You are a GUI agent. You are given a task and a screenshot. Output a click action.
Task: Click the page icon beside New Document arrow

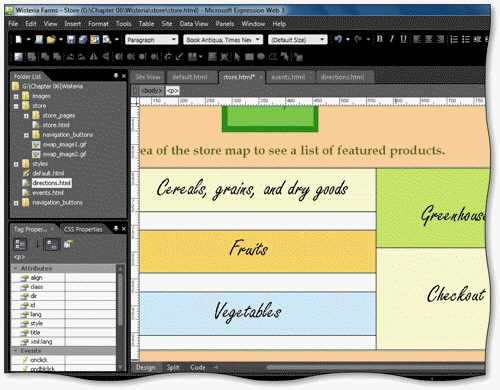pyautogui.click(x=39, y=40)
